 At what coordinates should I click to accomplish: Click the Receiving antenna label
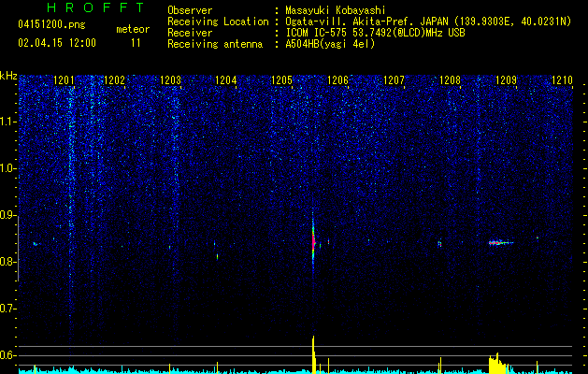215,44
